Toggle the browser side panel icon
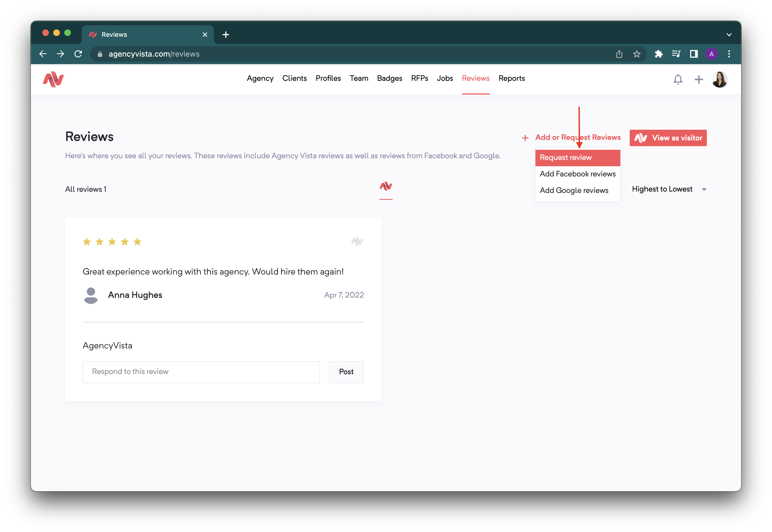The image size is (772, 532). (x=694, y=54)
